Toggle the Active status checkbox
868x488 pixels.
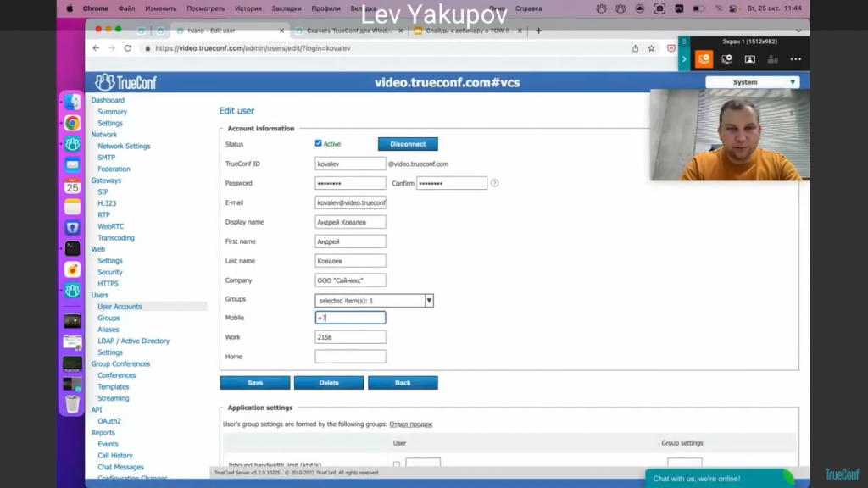tap(319, 143)
